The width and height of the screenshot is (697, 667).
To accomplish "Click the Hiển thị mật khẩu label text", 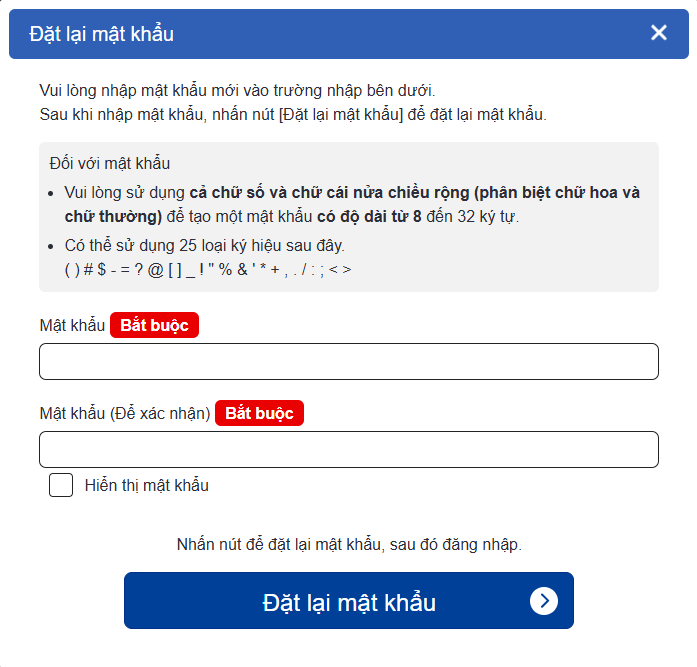I will (x=147, y=486).
